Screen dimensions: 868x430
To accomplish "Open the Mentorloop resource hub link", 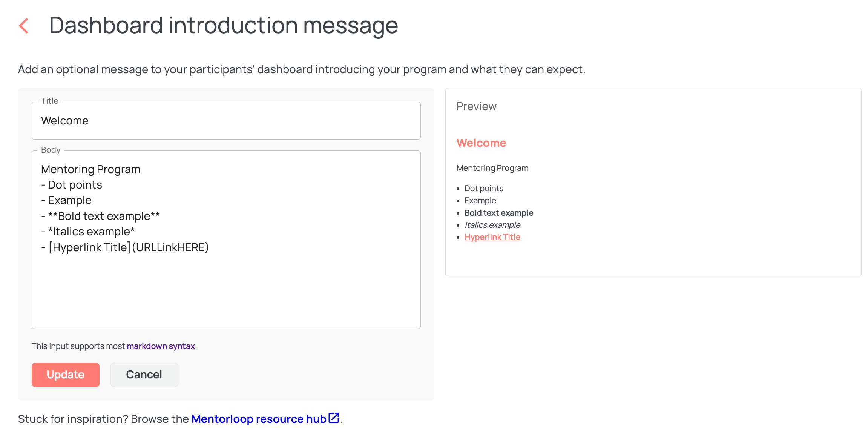I will point(259,419).
